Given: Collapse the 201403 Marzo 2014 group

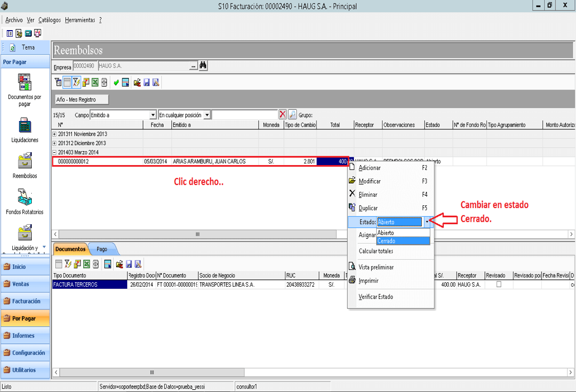Looking at the screenshot, I should tap(54, 152).
